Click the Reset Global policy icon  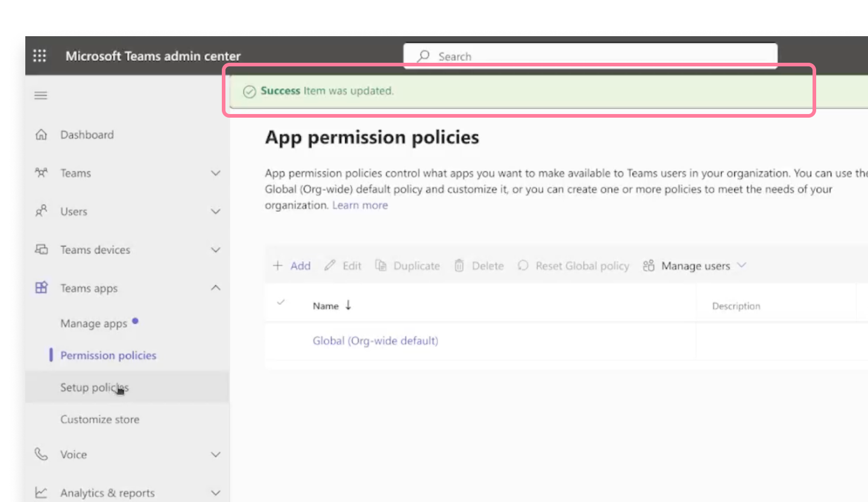click(523, 265)
